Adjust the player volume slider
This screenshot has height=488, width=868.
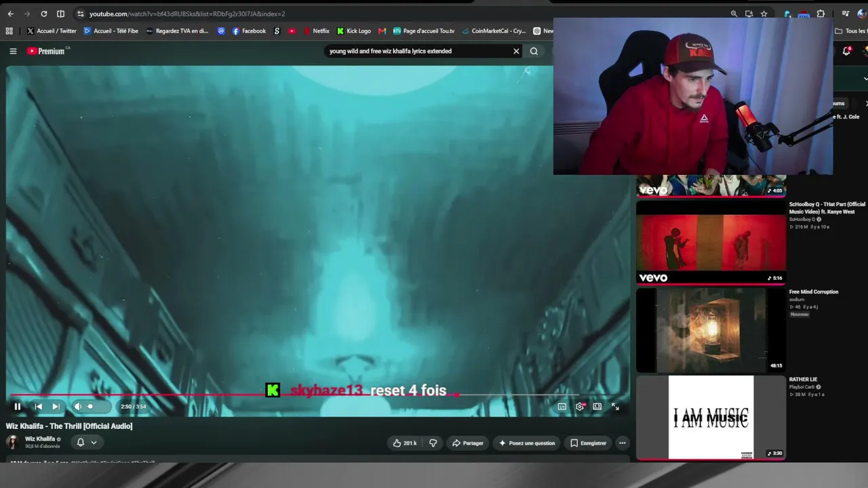pos(97,407)
